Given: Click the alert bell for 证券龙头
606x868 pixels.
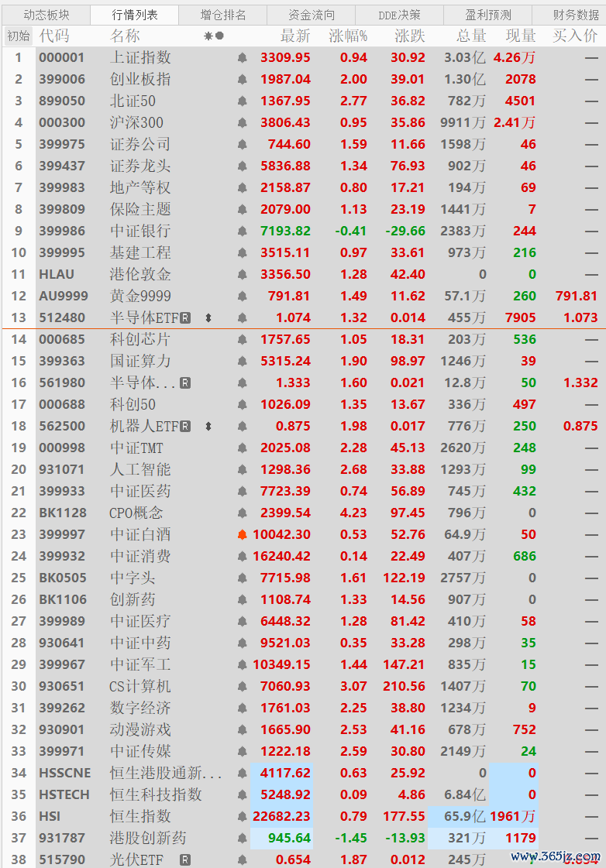Looking at the screenshot, I should point(242,166).
